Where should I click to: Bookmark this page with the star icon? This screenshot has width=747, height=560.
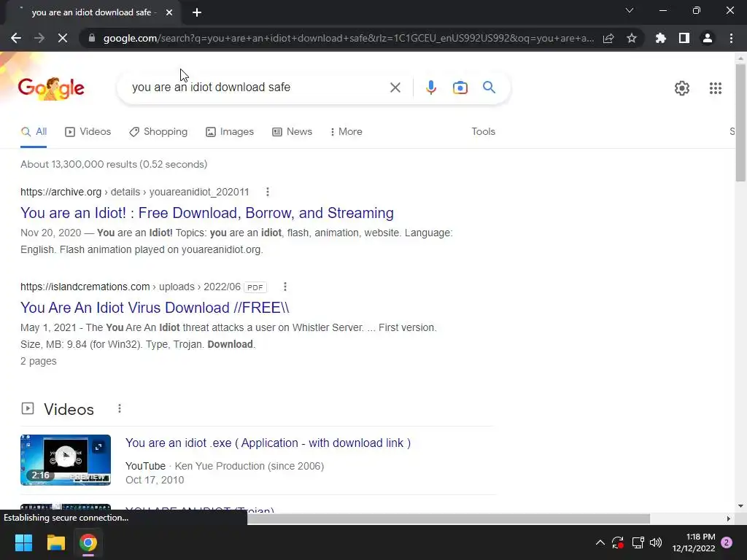(x=632, y=38)
